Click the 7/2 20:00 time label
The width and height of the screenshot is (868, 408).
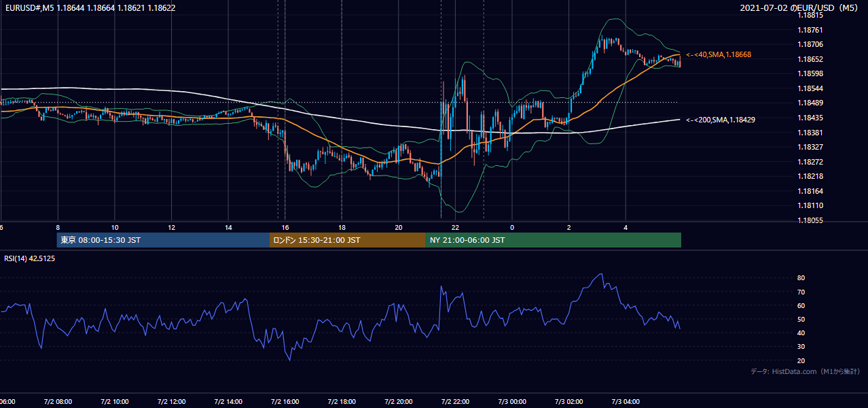click(x=398, y=401)
